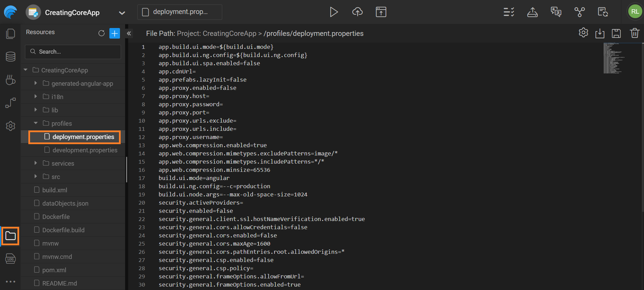Open the pom.xml file

click(54, 270)
